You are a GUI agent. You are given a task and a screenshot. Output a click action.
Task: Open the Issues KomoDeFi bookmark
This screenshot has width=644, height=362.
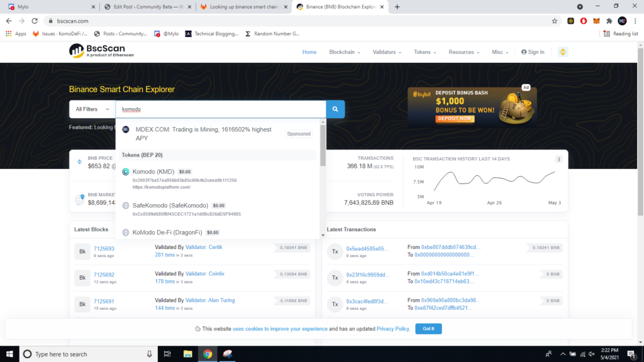(x=60, y=34)
